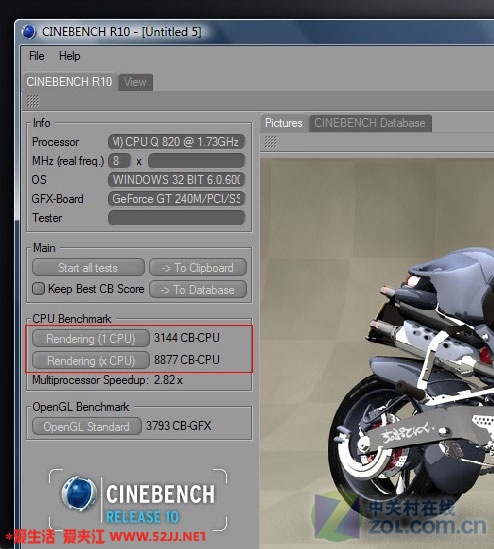Switch to the Pictures tab
This screenshot has height=549, width=494.
point(284,123)
